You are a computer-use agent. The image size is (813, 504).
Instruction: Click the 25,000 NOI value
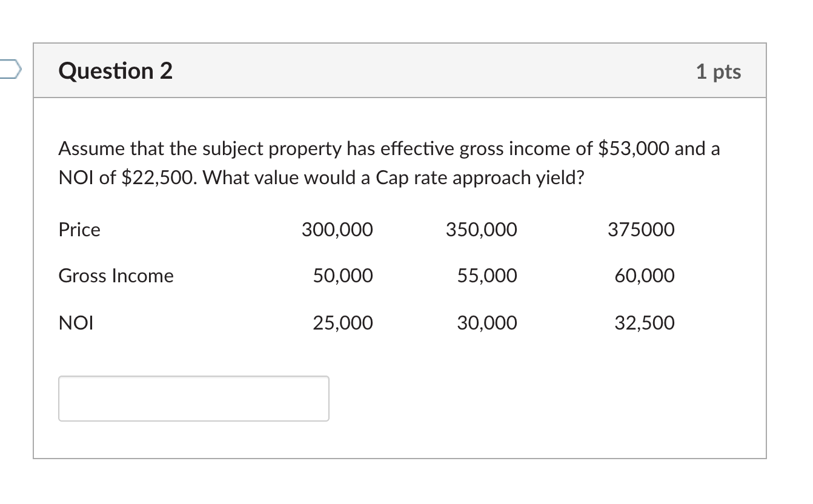pyautogui.click(x=342, y=323)
